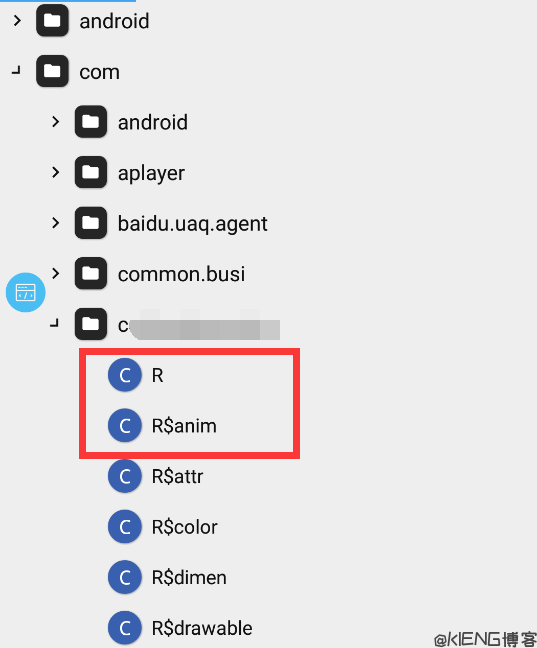The width and height of the screenshot is (537, 648).
Task: Click the class icon beside R$drawable
Action: [x=125, y=628]
